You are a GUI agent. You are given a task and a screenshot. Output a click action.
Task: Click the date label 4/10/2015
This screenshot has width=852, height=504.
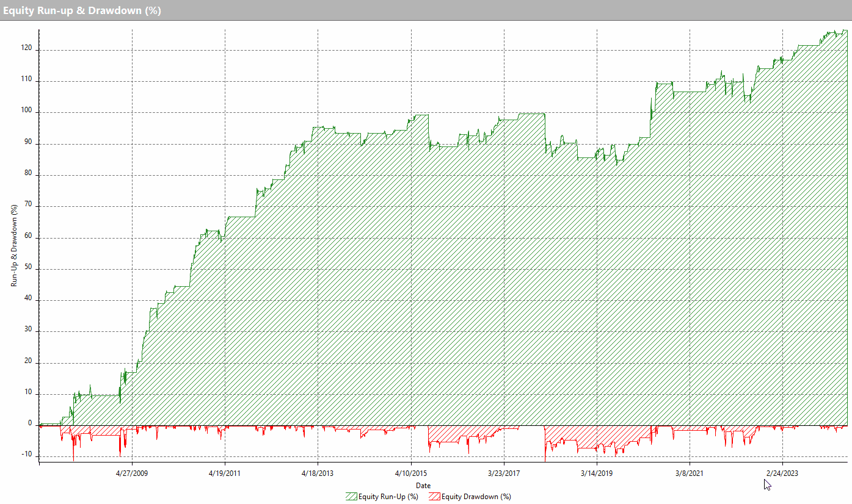pyautogui.click(x=411, y=473)
